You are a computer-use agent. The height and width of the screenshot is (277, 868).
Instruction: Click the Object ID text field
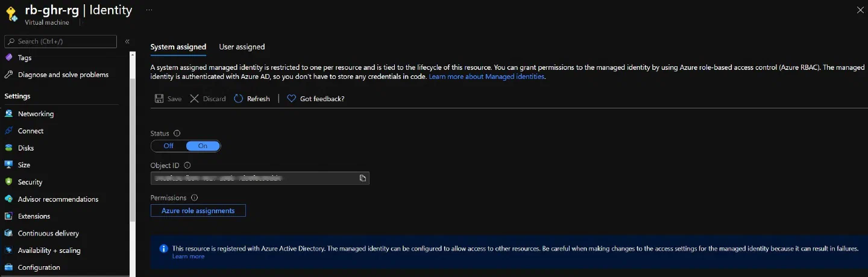[260, 178]
